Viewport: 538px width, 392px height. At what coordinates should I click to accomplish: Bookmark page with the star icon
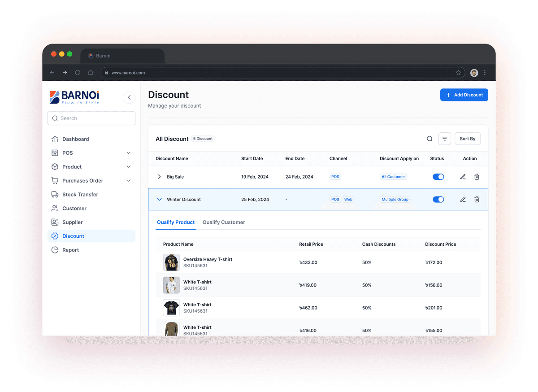[458, 73]
